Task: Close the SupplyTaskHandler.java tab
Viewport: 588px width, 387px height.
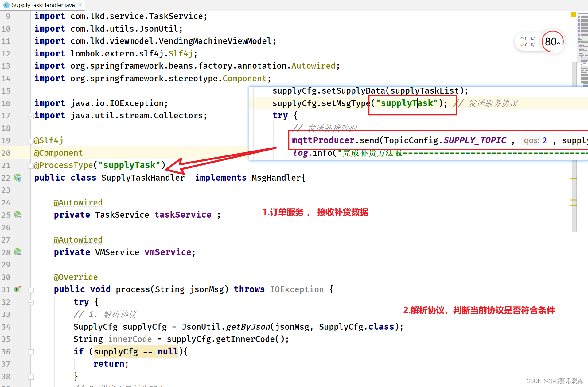Action: coord(80,5)
